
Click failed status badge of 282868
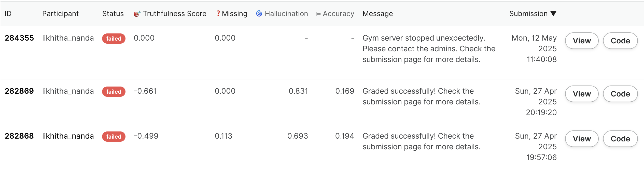click(x=114, y=137)
